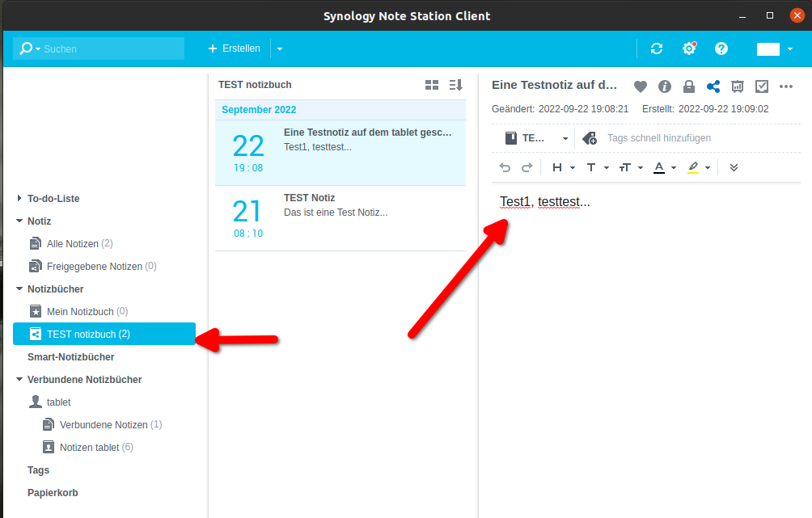
Task: Open font dropdown arrow next to T
Action: (607, 167)
